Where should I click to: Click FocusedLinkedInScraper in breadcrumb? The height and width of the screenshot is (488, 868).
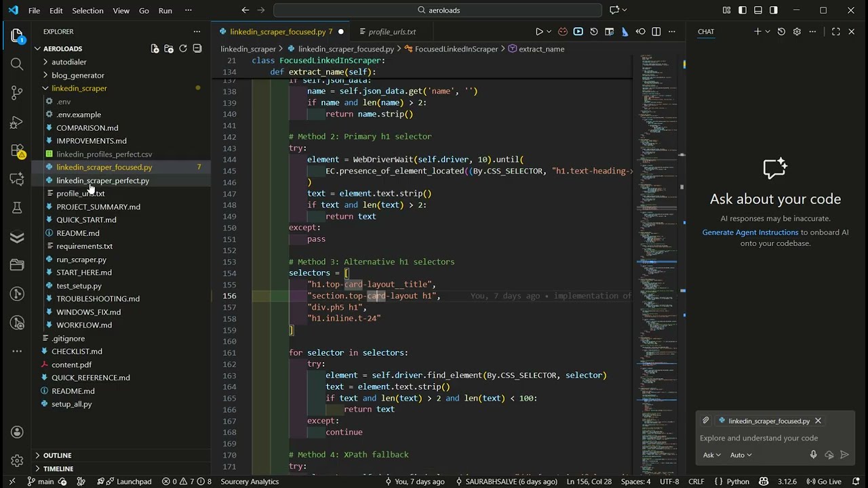tap(456, 49)
